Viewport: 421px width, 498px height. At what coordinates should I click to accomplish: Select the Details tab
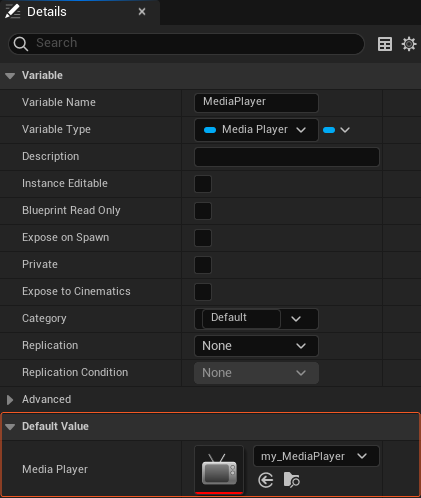coord(47,12)
